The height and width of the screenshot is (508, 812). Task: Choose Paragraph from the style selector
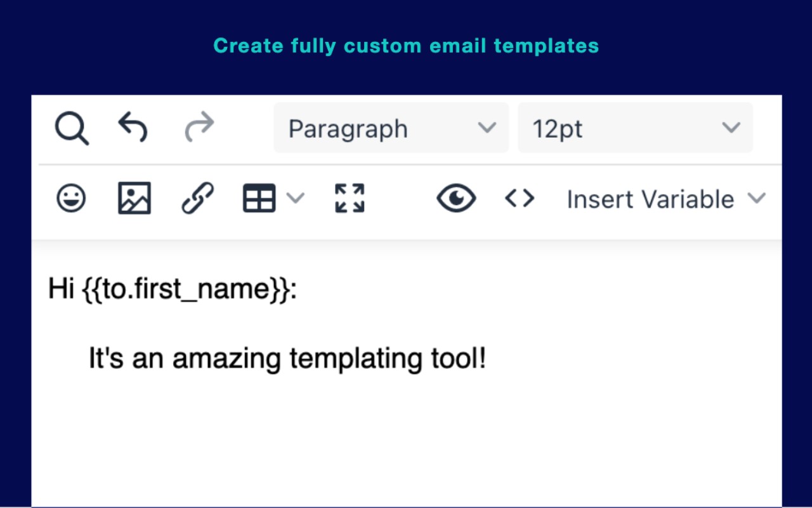[348, 128]
